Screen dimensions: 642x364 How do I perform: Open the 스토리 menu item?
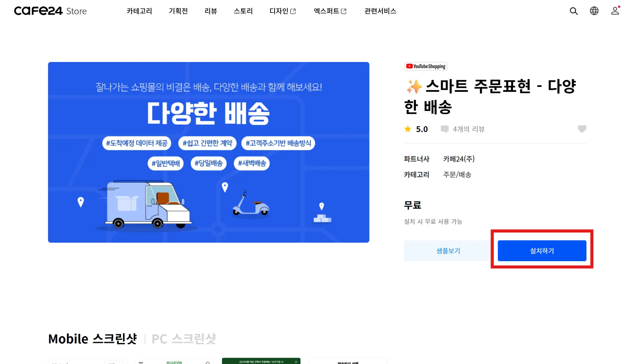coord(243,11)
